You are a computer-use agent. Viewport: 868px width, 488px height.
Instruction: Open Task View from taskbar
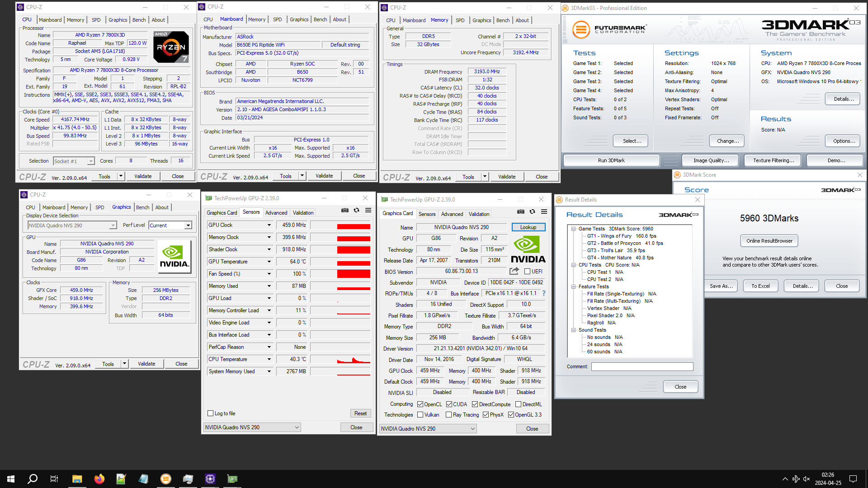pos(54,479)
